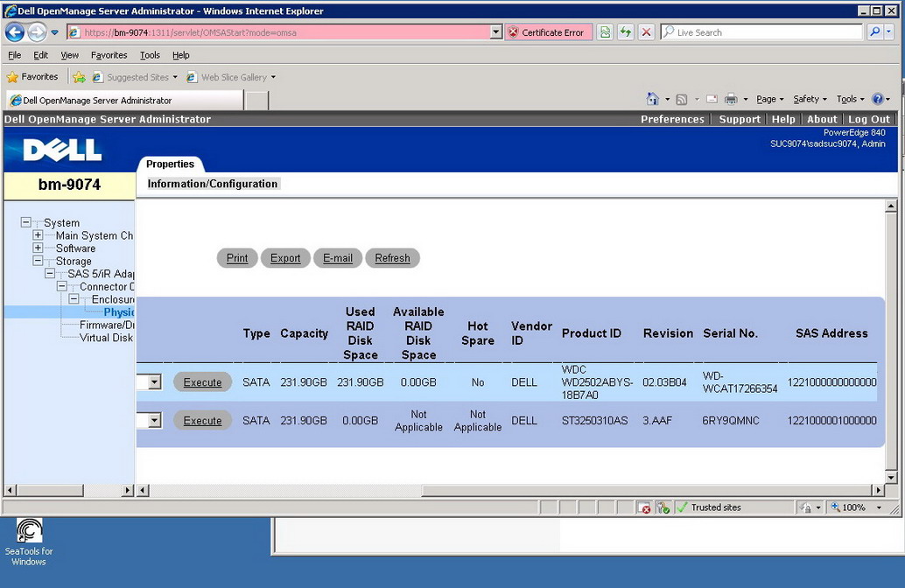This screenshot has height=588, width=905.
Task: Go back with the browser Back arrow
Action: [x=15, y=32]
